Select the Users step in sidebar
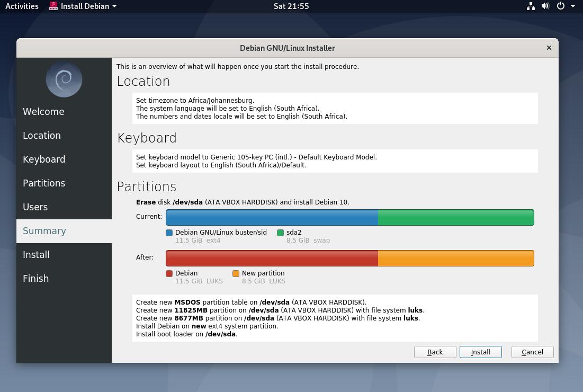The height and width of the screenshot is (392, 583). point(35,207)
